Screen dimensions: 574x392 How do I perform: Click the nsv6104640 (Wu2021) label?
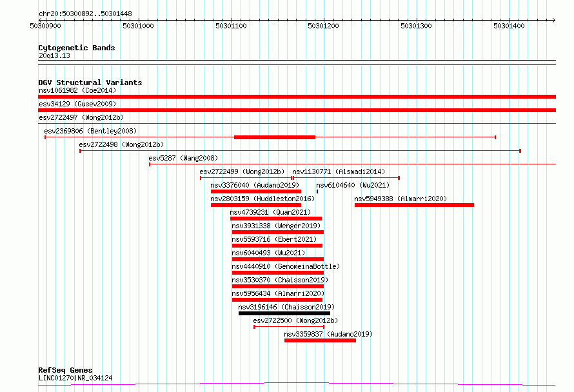pos(353,185)
